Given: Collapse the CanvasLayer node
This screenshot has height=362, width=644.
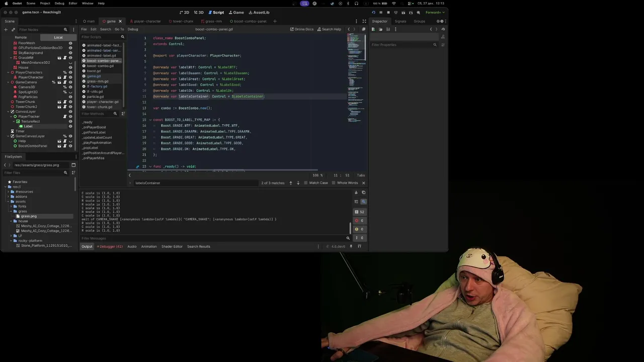Looking at the screenshot, I should (8, 112).
